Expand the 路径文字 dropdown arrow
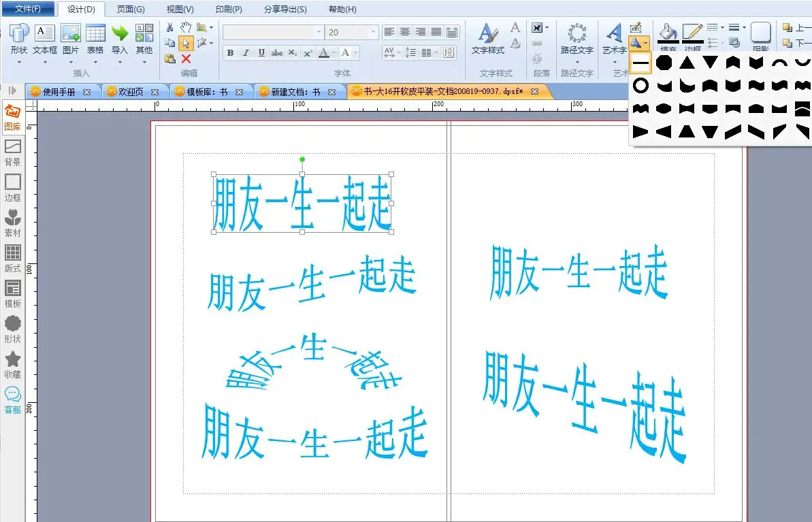 (x=577, y=62)
